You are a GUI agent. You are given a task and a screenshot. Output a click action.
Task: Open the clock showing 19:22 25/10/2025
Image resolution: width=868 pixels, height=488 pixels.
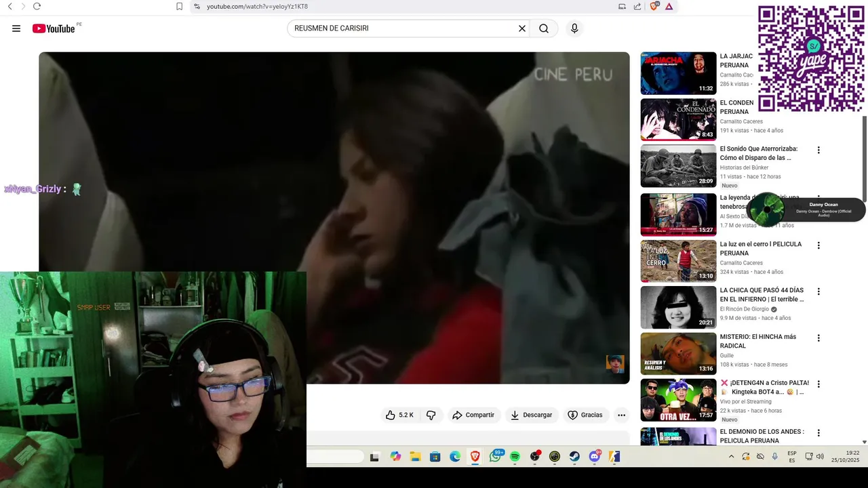click(x=845, y=457)
